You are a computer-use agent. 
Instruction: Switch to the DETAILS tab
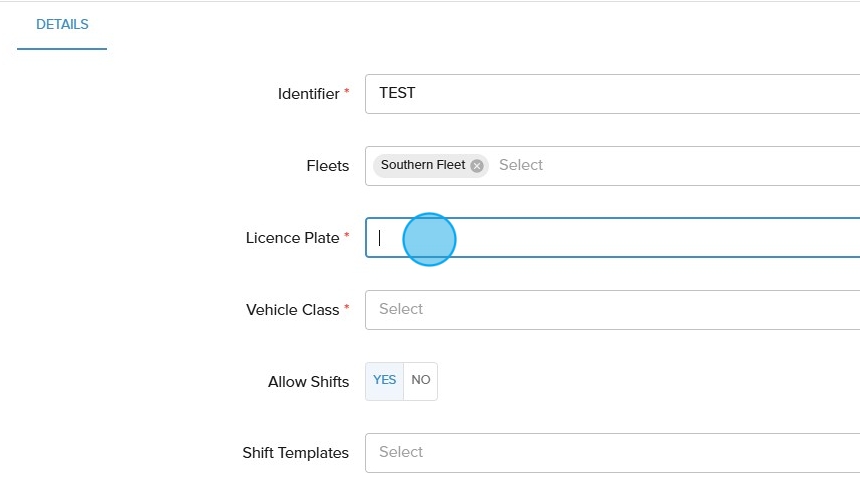pyautogui.click(x=62, y=25)
